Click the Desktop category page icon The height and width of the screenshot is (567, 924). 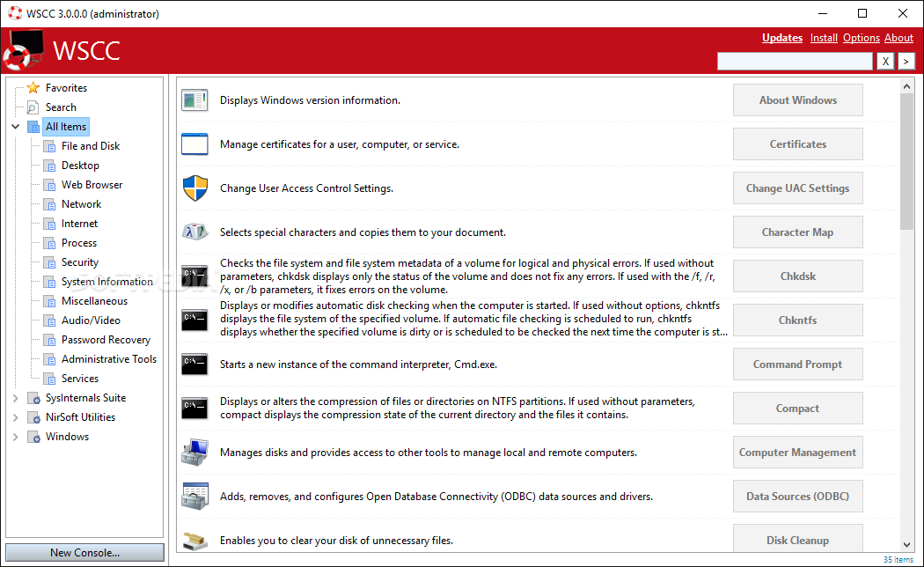[x=49, y=166]
